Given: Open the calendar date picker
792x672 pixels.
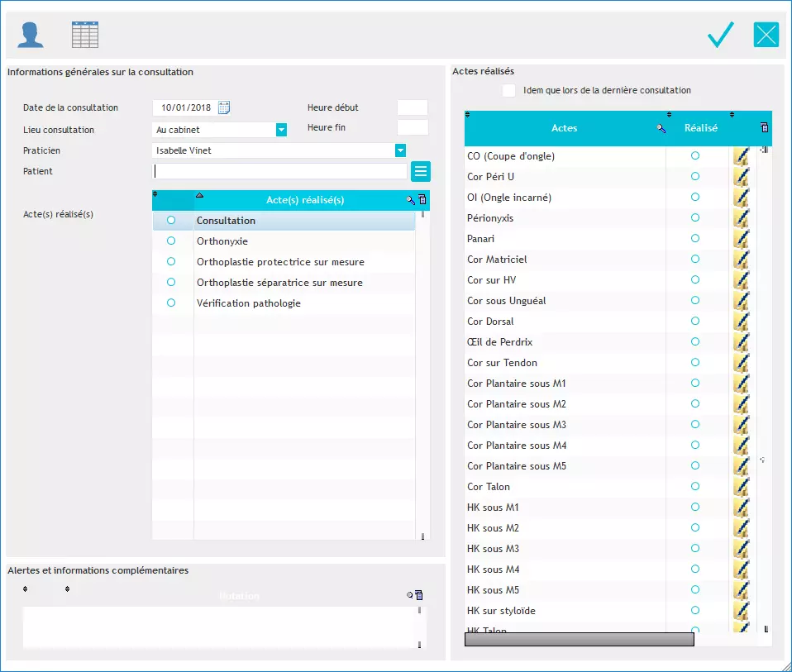Looking at the screenshot, I should 224,107.
